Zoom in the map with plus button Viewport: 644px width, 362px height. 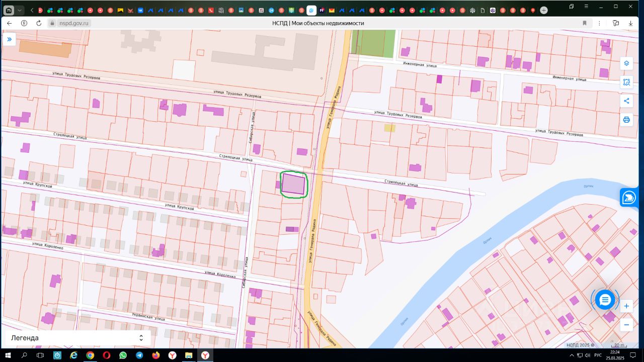(x=626, y=306)
